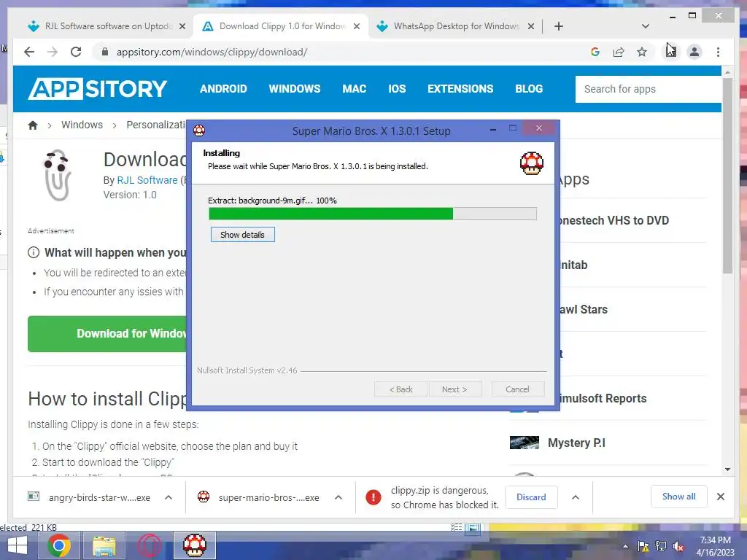747x560 pixels.
Task: Go to home breadcrumb icon
Action: tap(33, 125)
